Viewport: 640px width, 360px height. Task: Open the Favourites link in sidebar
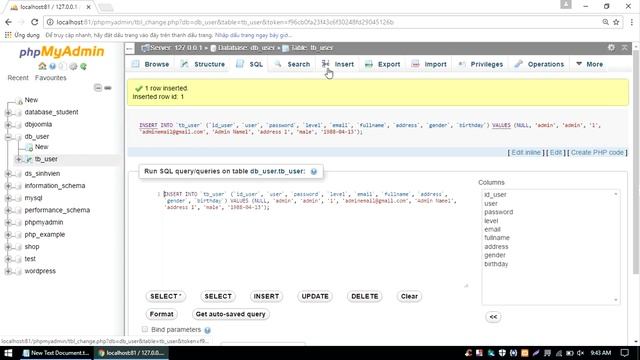tap(51, 78)
